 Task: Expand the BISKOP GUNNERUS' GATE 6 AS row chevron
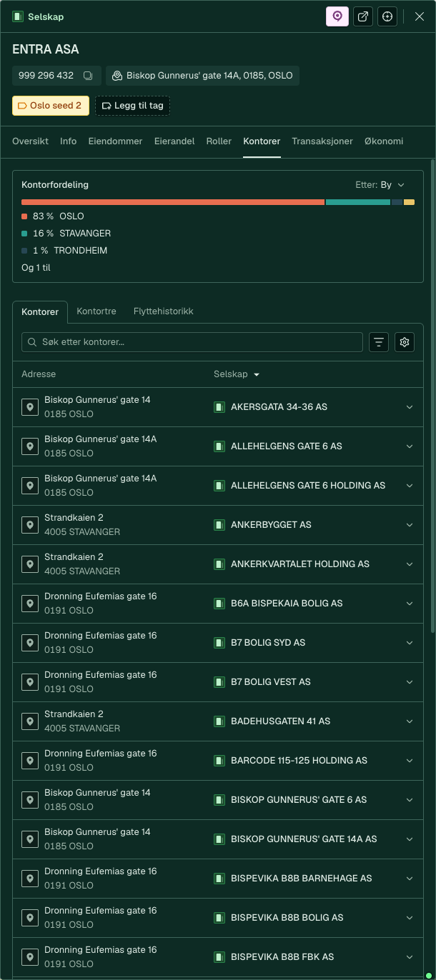tap(410, 800)
